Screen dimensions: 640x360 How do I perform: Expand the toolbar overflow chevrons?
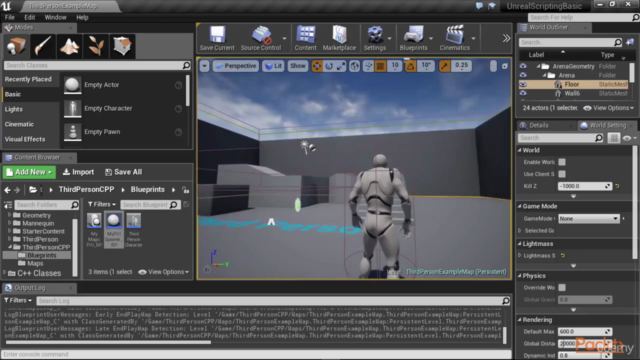coord(506,38)
